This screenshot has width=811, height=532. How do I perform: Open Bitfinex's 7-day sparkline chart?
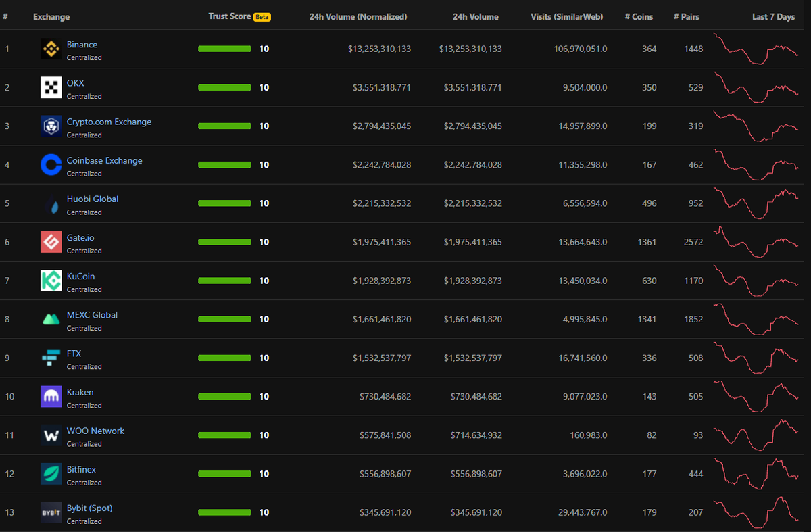coord(756,473)
